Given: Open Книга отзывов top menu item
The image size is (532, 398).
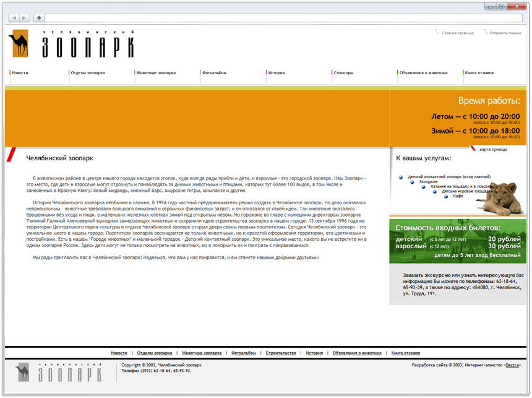Looking at the screenshot, I should [x=479, y=72].
